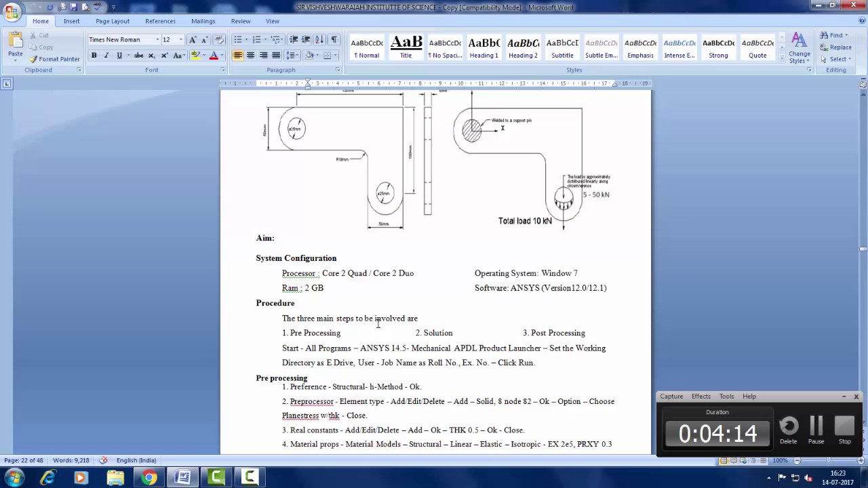Open the Paragraph dialog launcher
The image size is (868, 488).
pyautogui.click(x=338, y=70)
